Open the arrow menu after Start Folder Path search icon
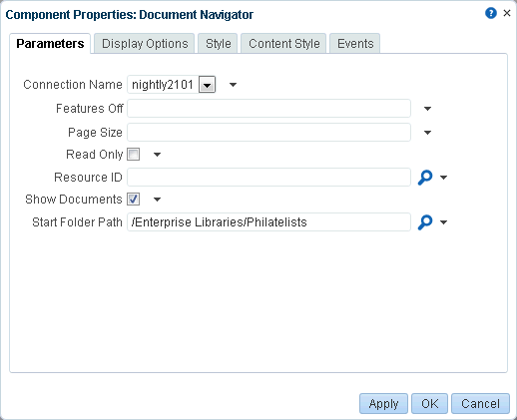The height and width of the screenshot is (420, 517). click(443, 222)
